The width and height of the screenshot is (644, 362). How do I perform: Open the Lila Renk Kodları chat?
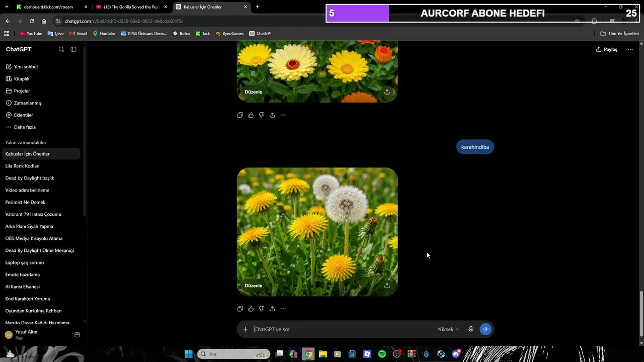click(40, 166)
